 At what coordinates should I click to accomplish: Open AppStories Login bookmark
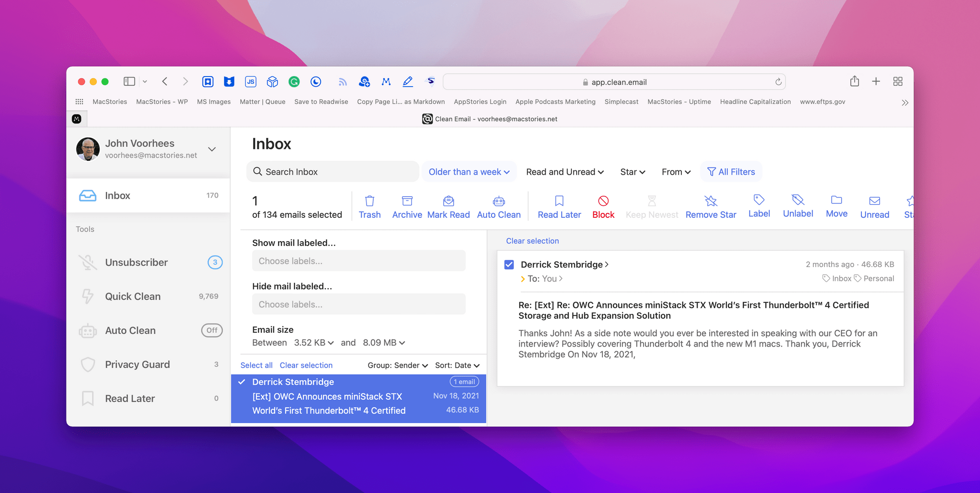coord(480,101)
